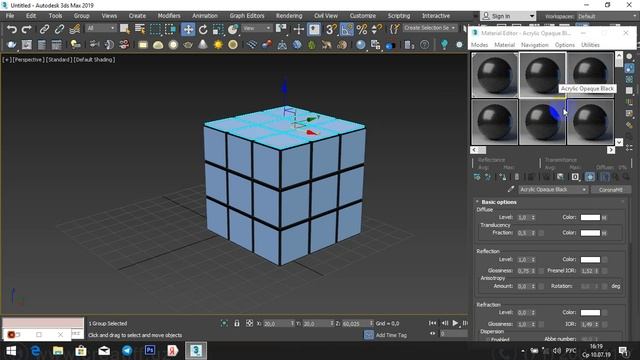Click the Bind to Space Warp icon

(74, 29)
